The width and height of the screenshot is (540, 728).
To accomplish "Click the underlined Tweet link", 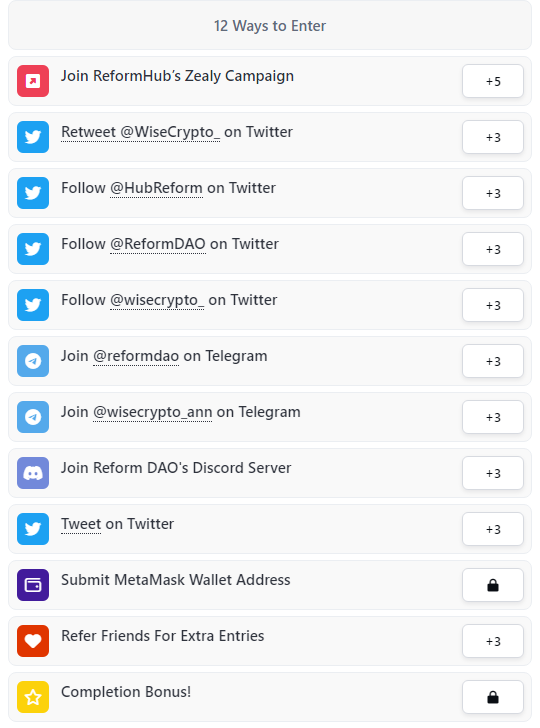I will (81, 524).
